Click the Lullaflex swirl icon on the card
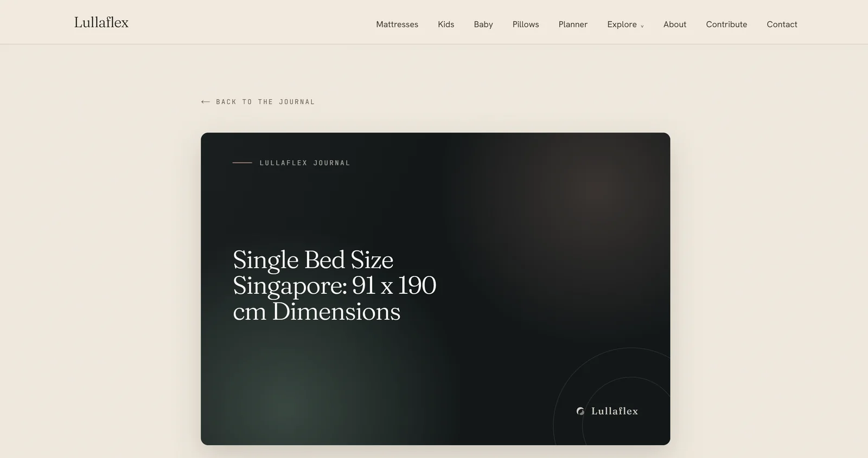Image resolution: width=868 pixels, height=458 pixels. [x=580, y=411]
